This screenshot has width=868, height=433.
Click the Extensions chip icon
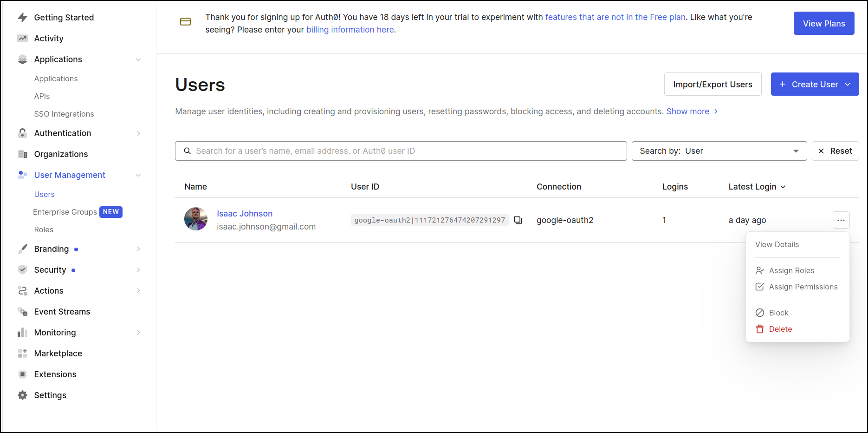click(x=22, y=374)
